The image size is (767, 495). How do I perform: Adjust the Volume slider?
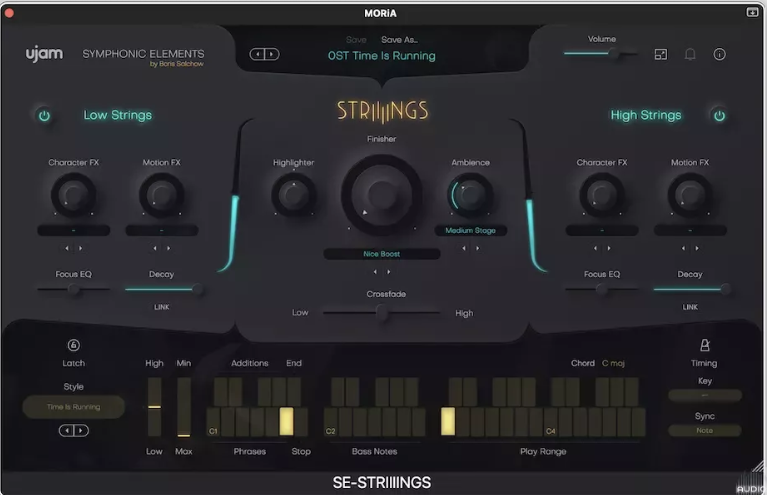601,54
